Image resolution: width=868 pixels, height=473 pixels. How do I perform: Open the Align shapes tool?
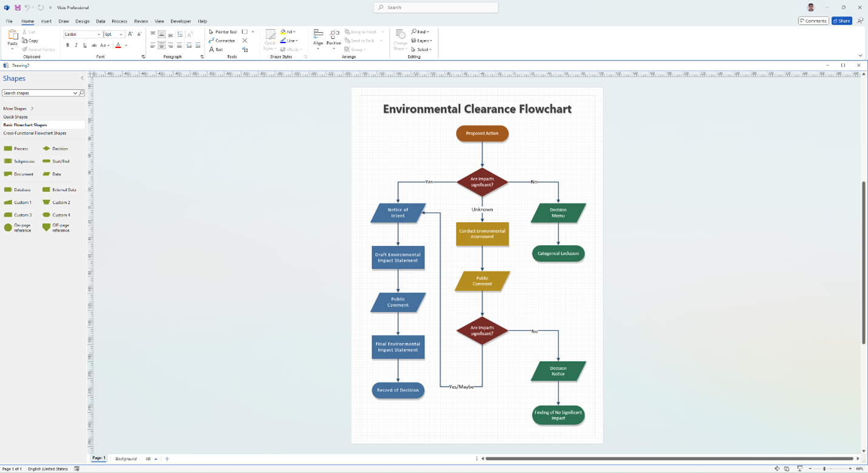[x=318, y=38]
